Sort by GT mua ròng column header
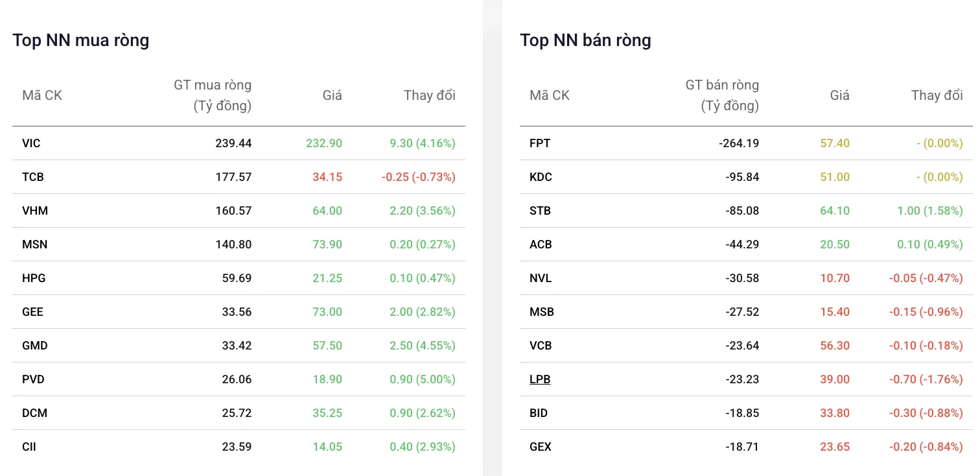Screen dimensions: 980x476 pyautogui.click(x=213, y=95)
